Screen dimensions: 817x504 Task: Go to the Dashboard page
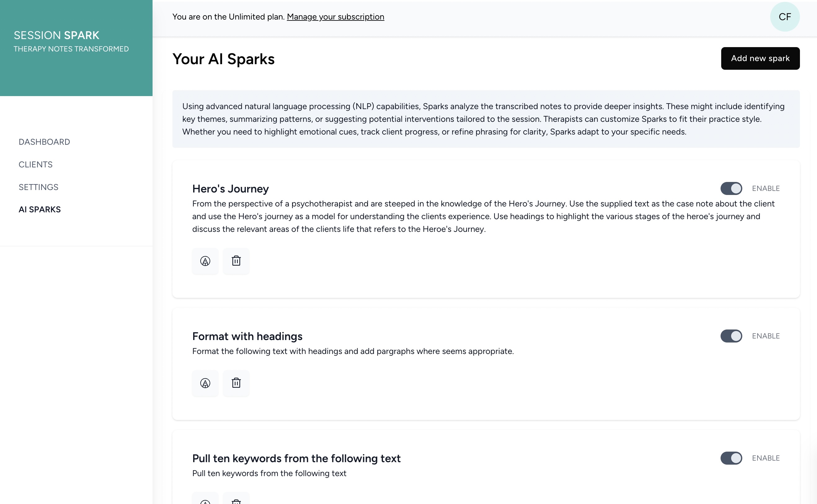[x=44, y=142]
